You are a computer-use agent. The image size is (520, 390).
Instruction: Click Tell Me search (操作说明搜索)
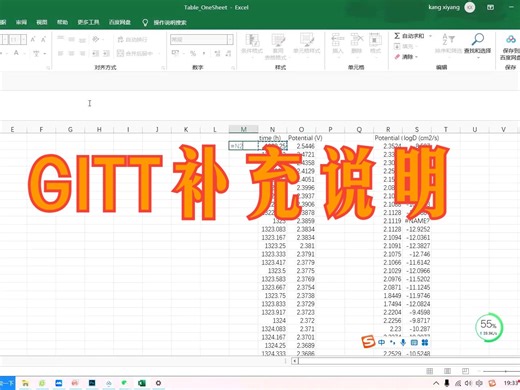click(x=170, y=23)
